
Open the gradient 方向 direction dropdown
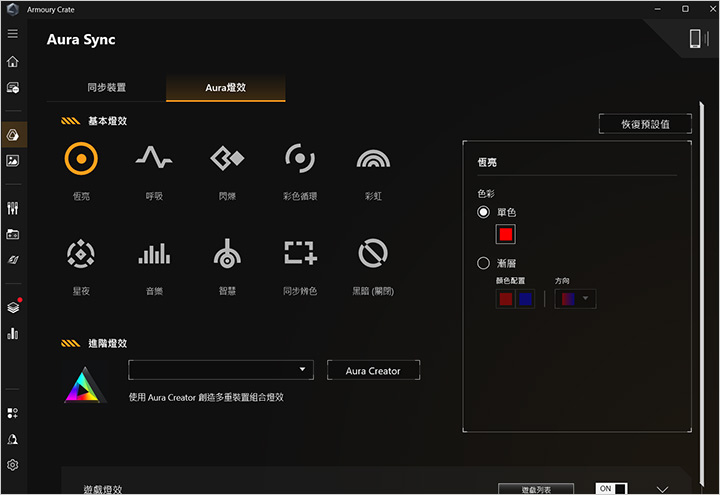click(x=575, y=299)
